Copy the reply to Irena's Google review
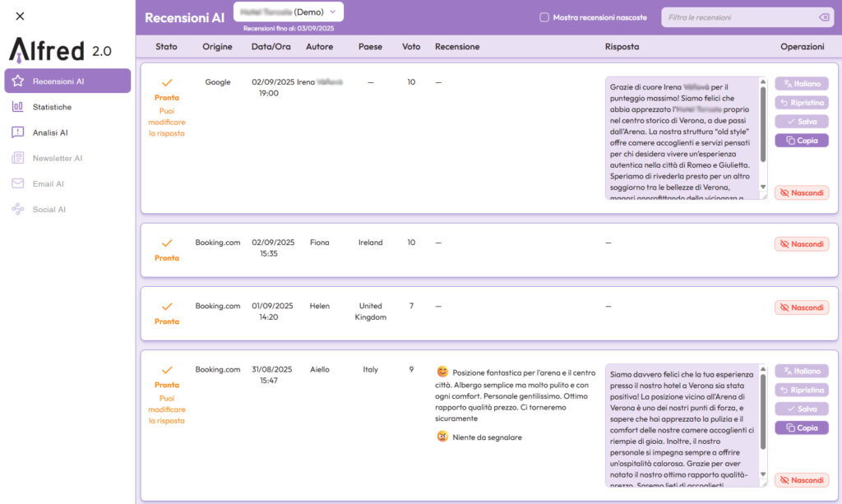The height and width of the screenshot is (504, 842). point(801,141)
